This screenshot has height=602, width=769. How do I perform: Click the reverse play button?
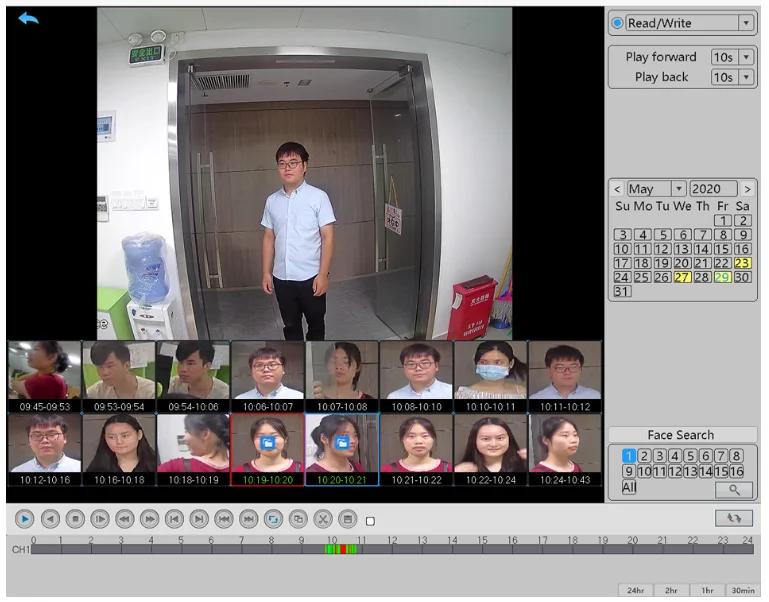tap(50, 519)
